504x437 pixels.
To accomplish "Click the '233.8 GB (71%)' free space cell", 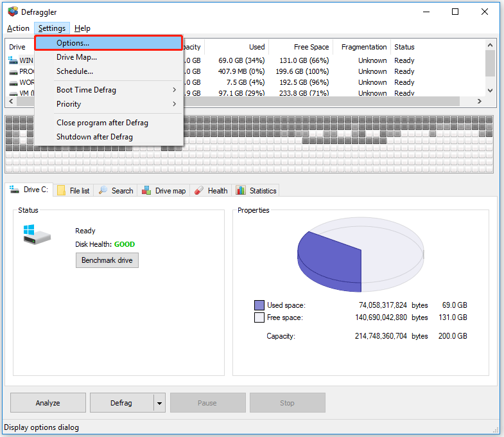I will (x=304, y=93).
